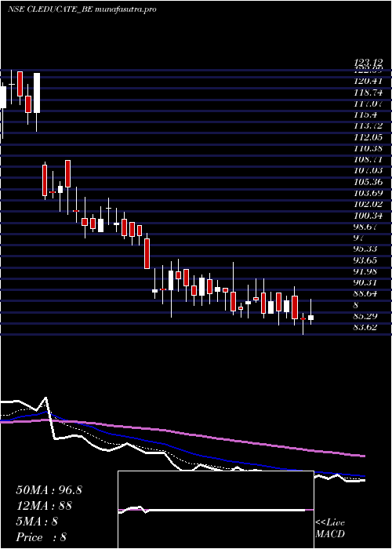Click the 120.41 price axis label
The width and height of the screenshot is (392, 549).
(368, 82)
